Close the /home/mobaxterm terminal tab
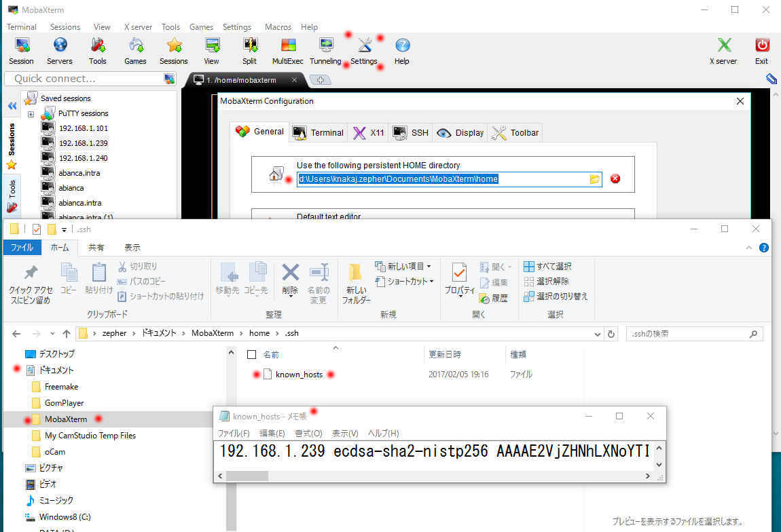Viewport: 781px width, 532px height. click(x=294, y=79)
